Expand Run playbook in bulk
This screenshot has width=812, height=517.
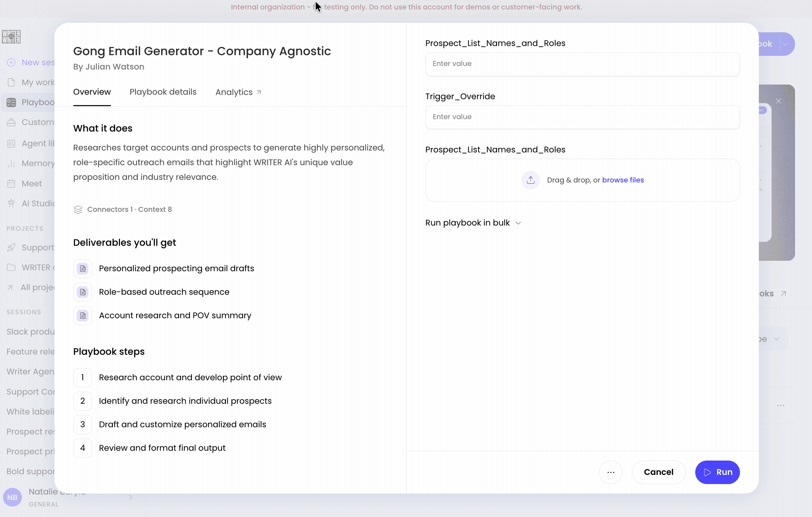coord(473,223)
